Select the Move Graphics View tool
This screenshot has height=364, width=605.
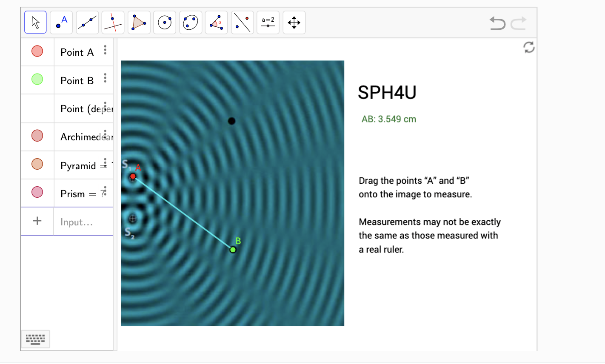(294, 23)
